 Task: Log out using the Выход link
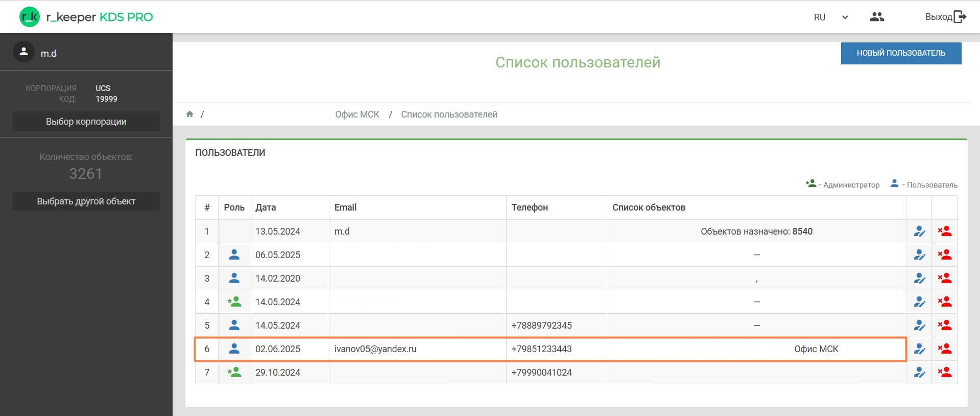point(945,17)
